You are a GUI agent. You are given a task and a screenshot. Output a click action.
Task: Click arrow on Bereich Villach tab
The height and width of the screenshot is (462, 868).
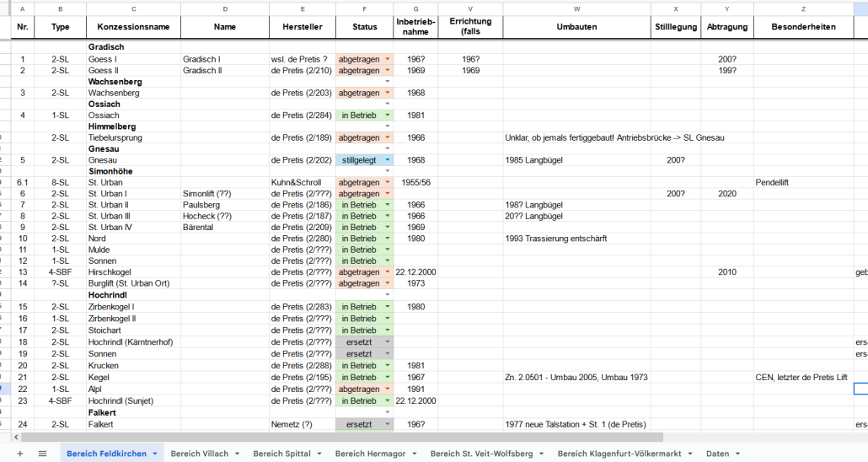pyautogui.click(x=237, y=454)
